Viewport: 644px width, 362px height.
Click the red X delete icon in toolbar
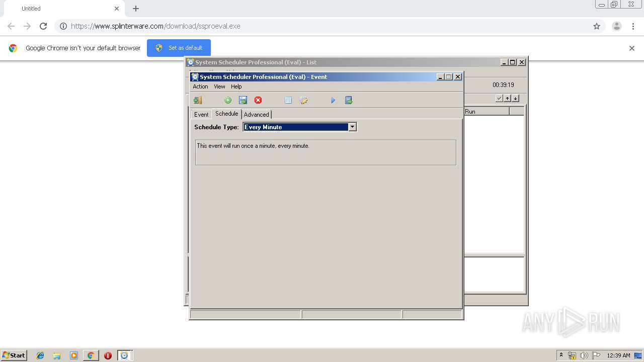click(x=258, y=100)
